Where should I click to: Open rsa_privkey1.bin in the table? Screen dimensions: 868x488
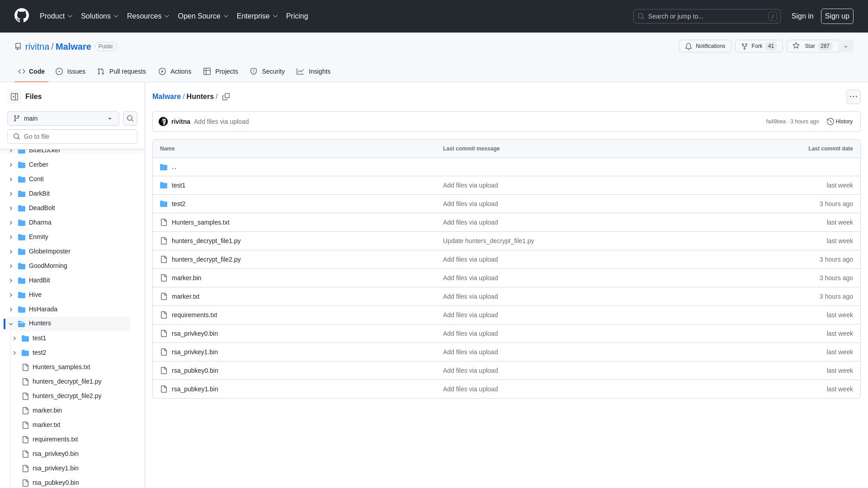[195, 352]
